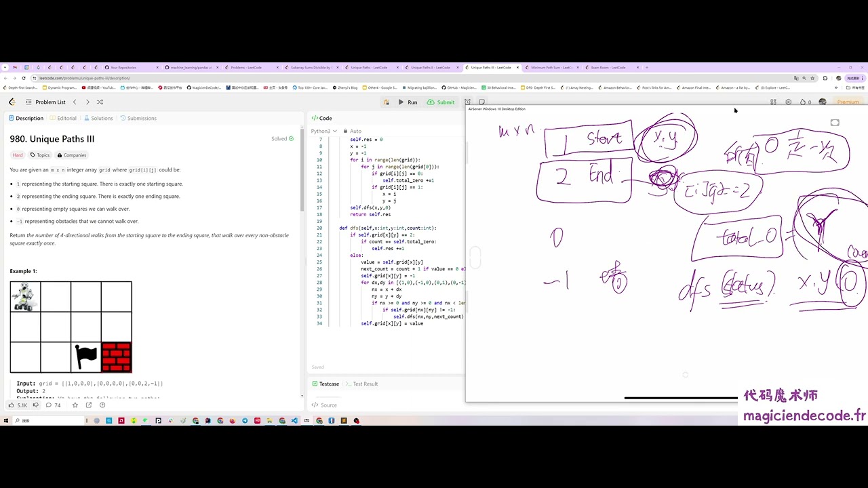Click the browser address bar URL
Viewport: 868px width, 488px height.
pos(85,78)
